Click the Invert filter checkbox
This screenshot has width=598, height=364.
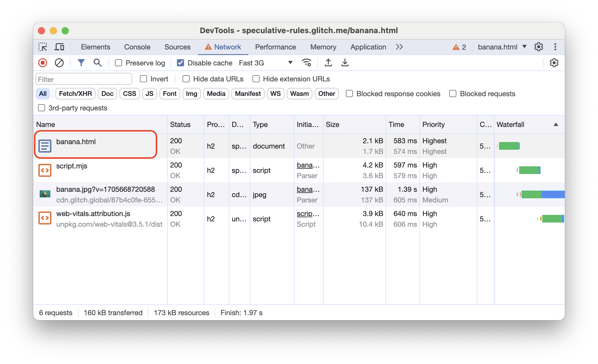pyautogui.click(x=143, y=78)
